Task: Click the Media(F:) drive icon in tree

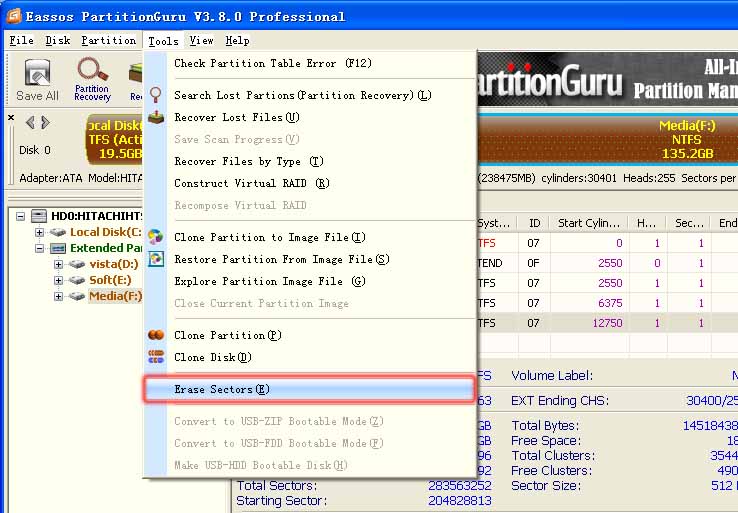Action: 77,296
